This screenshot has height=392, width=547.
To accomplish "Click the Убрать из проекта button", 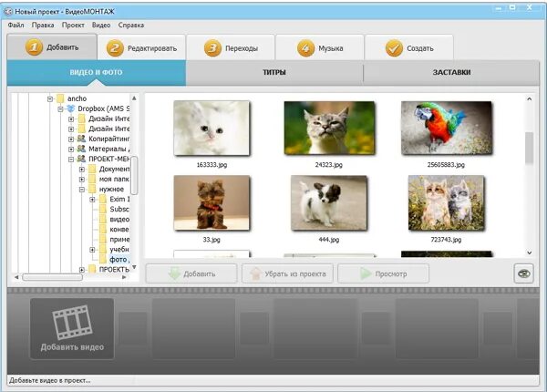I will [287, 273].
